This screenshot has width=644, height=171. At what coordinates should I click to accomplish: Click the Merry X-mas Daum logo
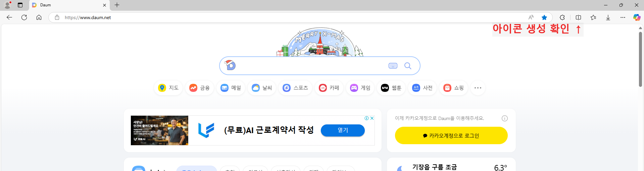(x=320, y=42)
